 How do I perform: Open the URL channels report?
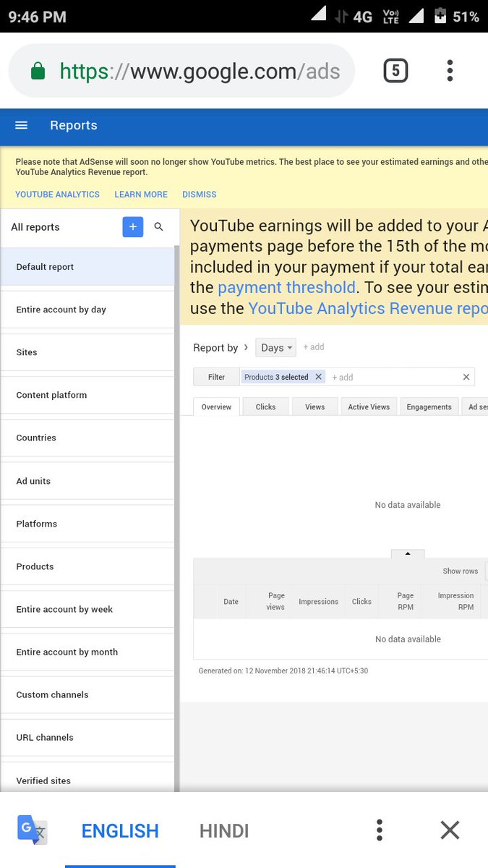87,737
